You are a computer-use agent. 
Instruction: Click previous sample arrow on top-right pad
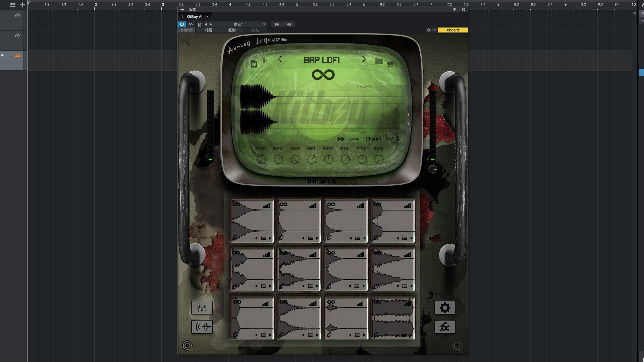coord(397,238)
